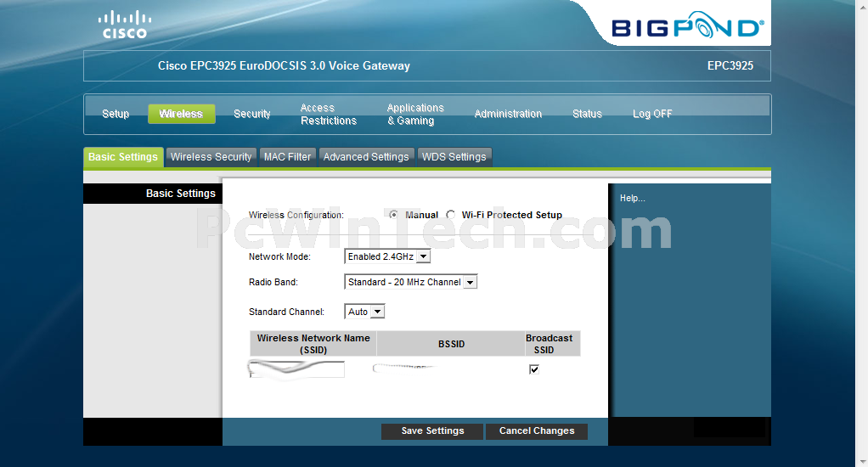Click the Basic Settings sidebar heading

point(180,194)
